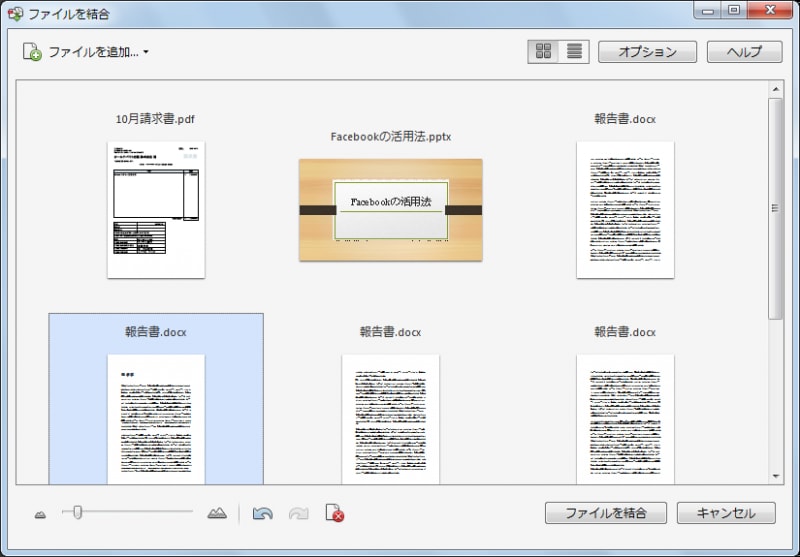Viewport: 800px width, 557px height.
Task: Maximize the ファイルを結合 window
Action: [x=734, y=11]
